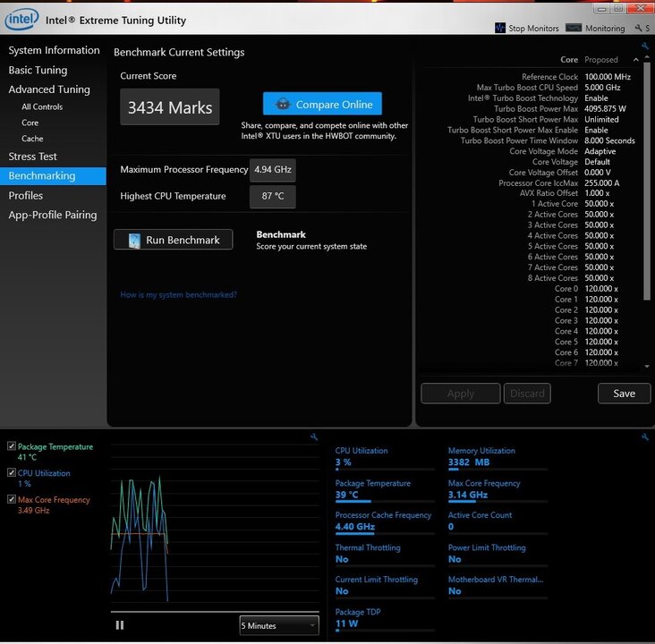Select the Benchmarking section
This screenshot has width=655, height=644.
pos(53,176)
